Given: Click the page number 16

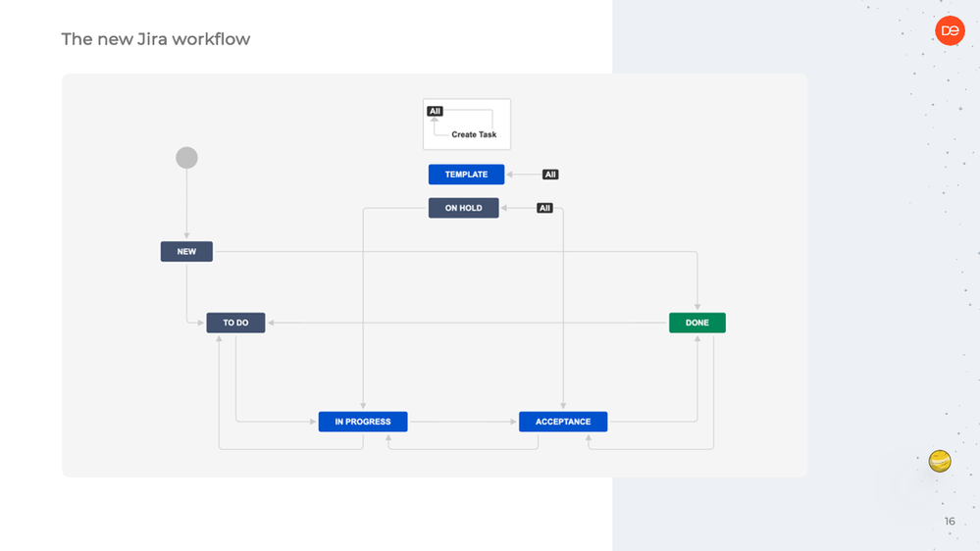Looking at the screenshot, I should tap(950, 521).
